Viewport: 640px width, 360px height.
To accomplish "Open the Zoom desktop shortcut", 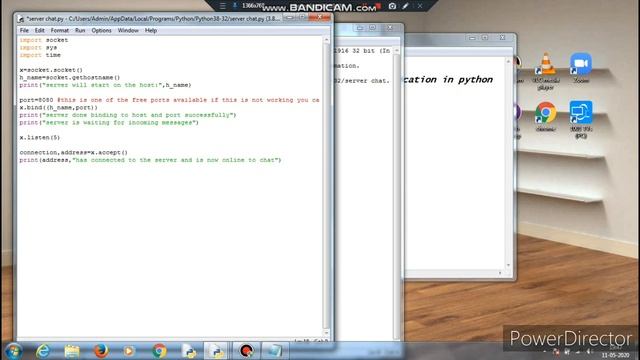I will click(x=581, y=67).
